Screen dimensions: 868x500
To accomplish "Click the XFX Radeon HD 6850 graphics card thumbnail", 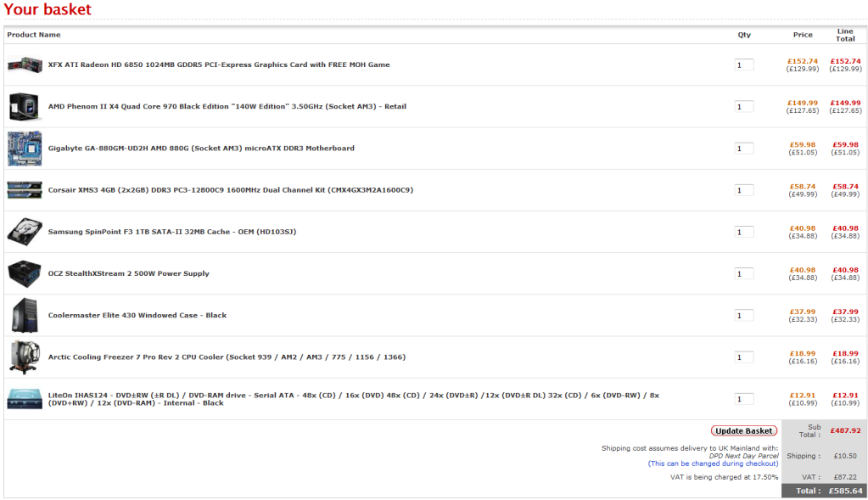I will coord(25,65).
